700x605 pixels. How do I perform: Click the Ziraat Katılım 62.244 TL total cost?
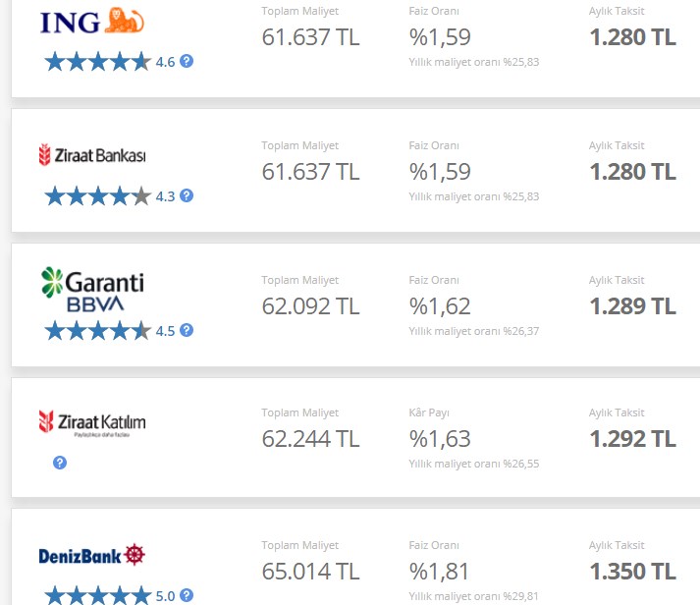click(310, 439)
